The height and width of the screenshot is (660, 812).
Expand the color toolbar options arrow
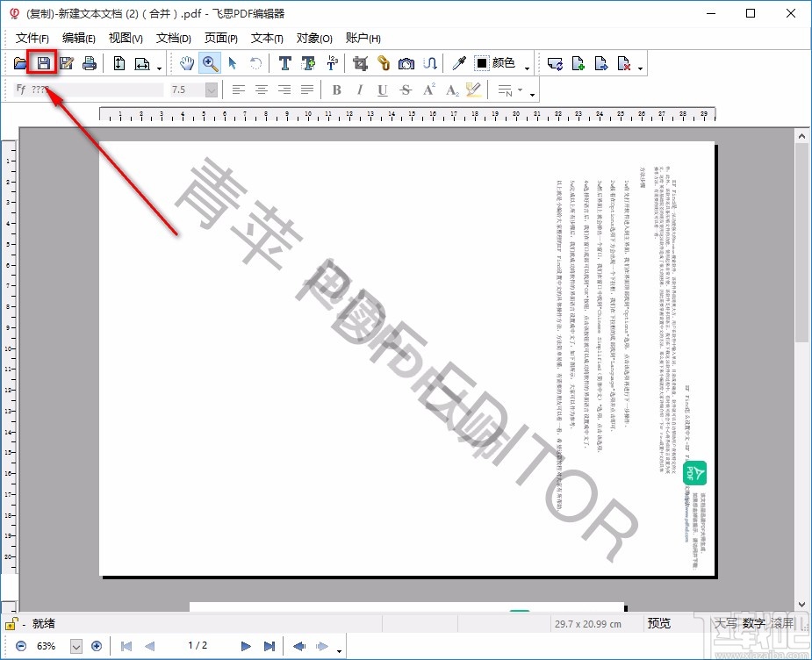pyautogui.click(x=528, y=68)
